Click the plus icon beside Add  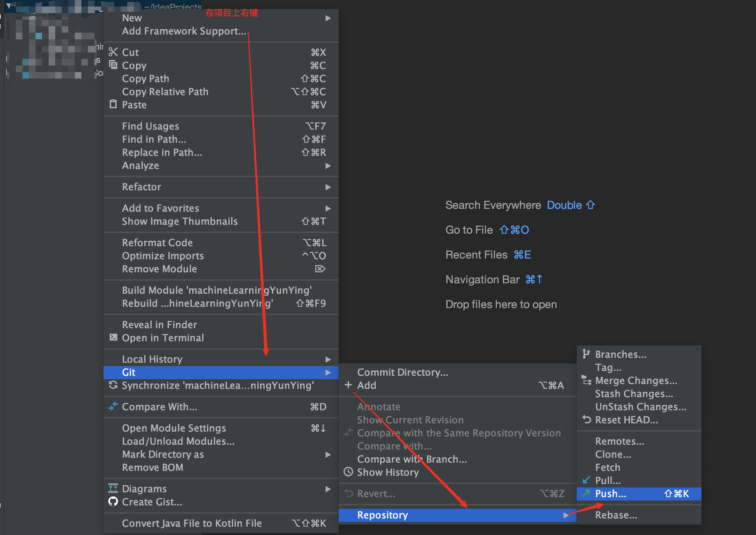tap(348, 385)
